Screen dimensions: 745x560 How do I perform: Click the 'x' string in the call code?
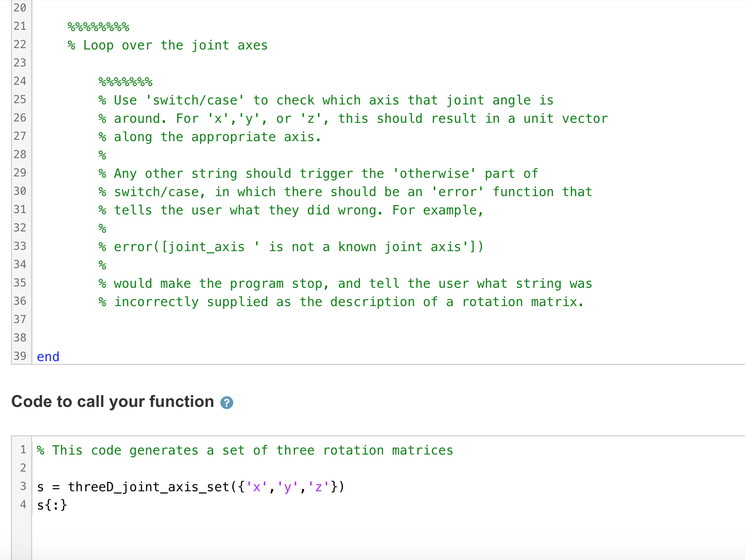click(257, 487)
